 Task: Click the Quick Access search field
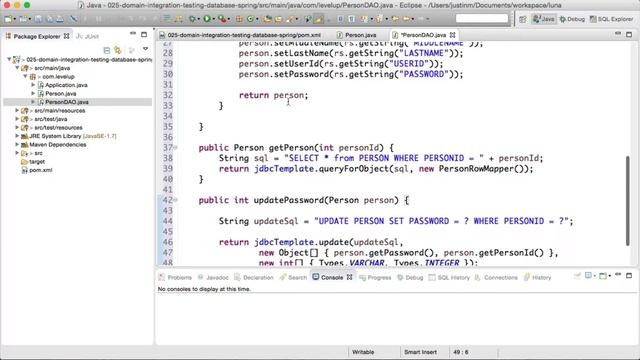tap(482, 18)
